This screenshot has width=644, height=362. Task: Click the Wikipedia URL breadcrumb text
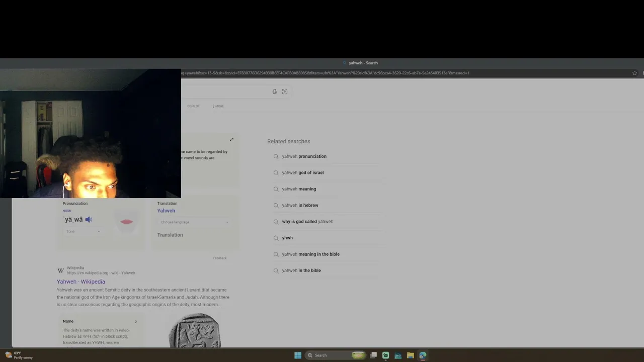pyautogui.click(x=101, y=273)
